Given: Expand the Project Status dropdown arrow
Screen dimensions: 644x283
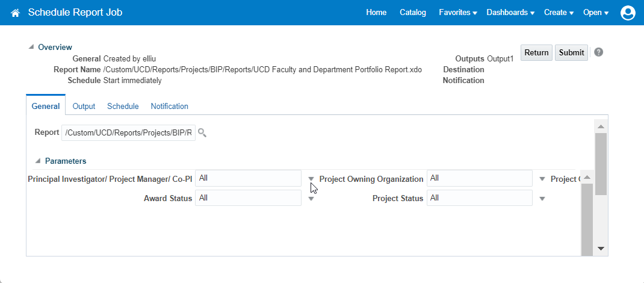Looking at the screenshot, I should pyautogui.click(x=542, y=199).
